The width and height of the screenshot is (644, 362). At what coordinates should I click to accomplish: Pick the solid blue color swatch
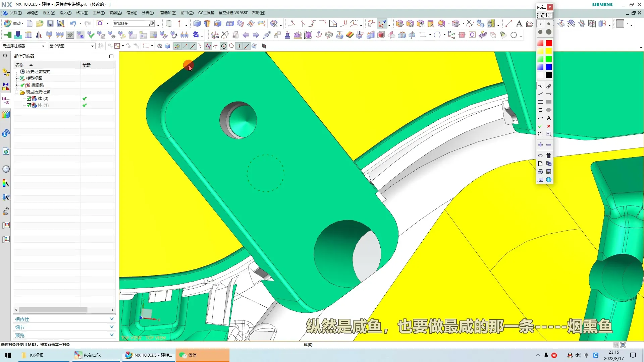(x=549, y=67)
